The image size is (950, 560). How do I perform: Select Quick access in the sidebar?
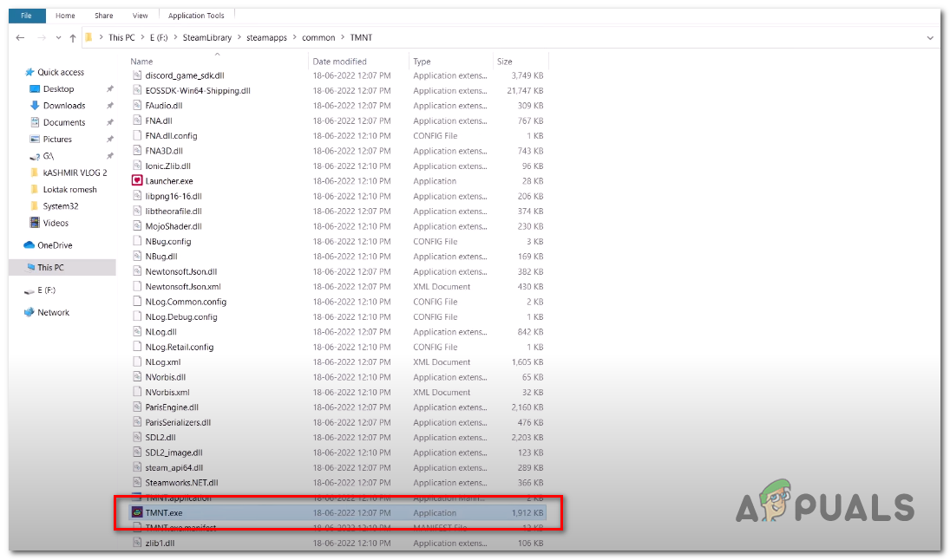[x=61, y=72]
